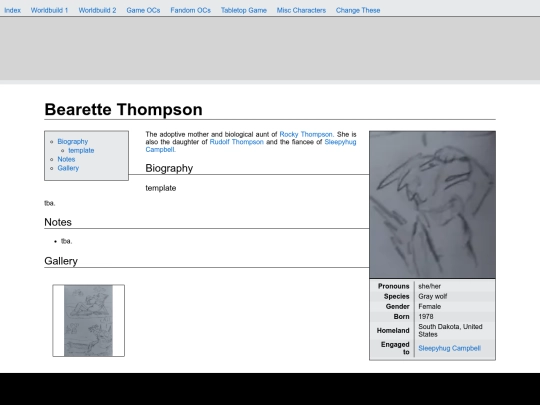Select 'South Dakota, United States' homeland value
The height and width of the screenshot is (405, 540).
450,330
